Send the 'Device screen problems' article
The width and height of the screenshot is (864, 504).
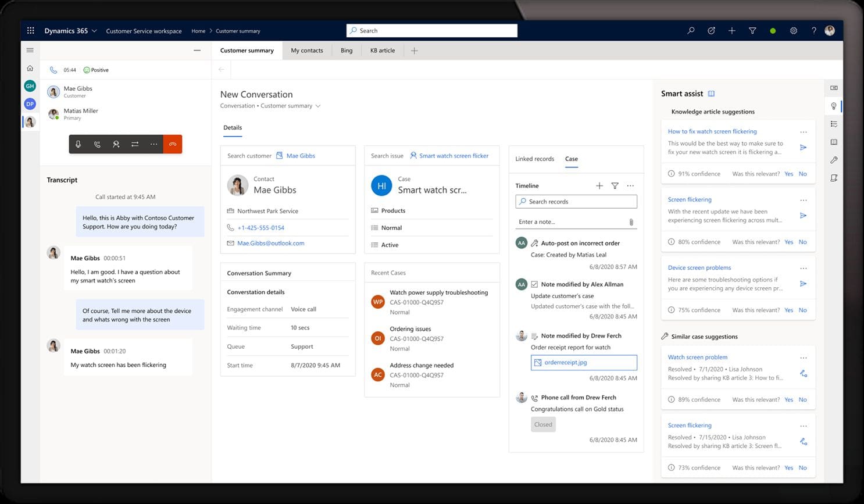803,284
